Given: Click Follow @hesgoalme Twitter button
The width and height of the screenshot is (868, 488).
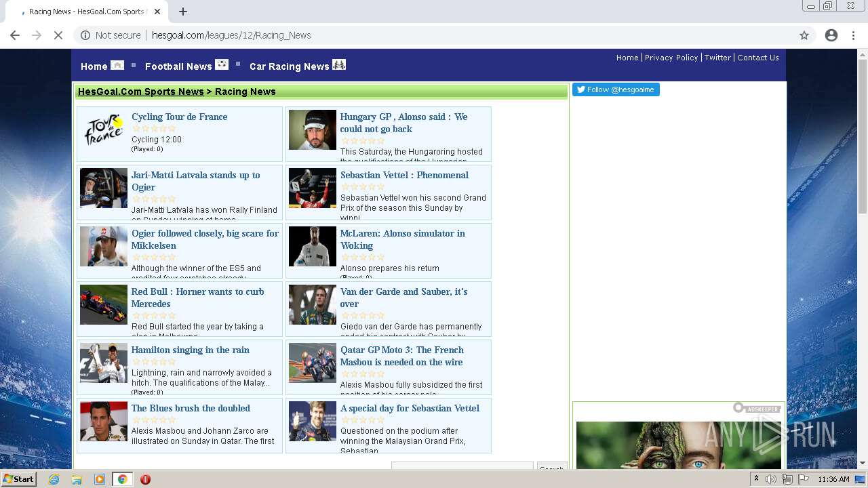Looking at the screenshot, I should coord(616,89).
